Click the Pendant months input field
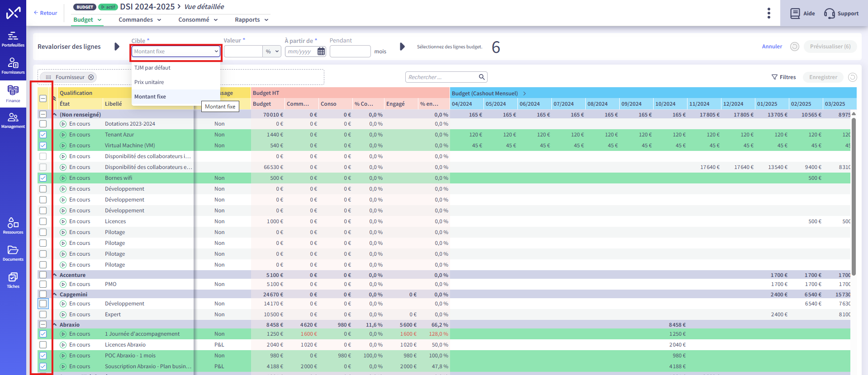The image size is (868, 375). pos(350,52)
